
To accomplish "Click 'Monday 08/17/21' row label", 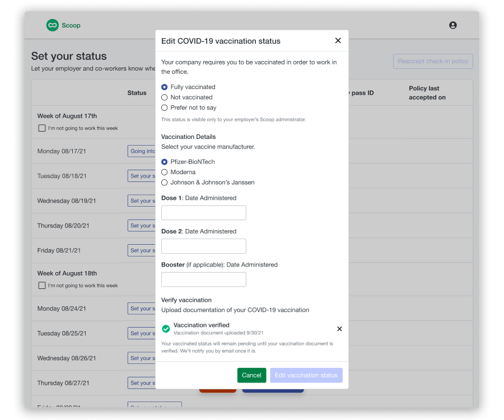I will 62,151.
